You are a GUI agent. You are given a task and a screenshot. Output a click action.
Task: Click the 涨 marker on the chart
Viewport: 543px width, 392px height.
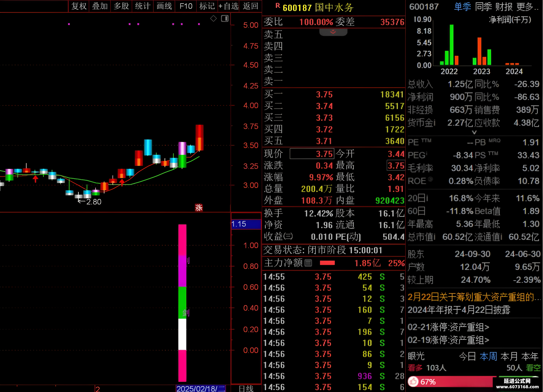199,208
